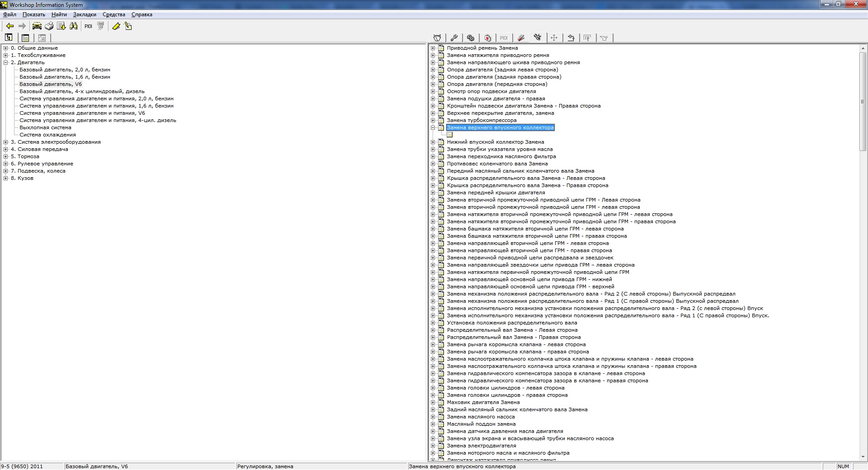868x470 pixels.
Task: Select the crossed tools repair tab
Action: point(538,38)
